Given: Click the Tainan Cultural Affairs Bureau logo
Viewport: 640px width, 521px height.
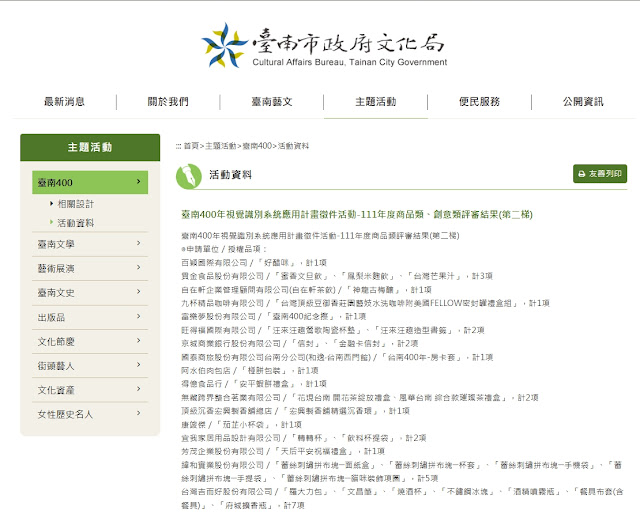Looking at the screenshot, I should (x=324, y=45).
